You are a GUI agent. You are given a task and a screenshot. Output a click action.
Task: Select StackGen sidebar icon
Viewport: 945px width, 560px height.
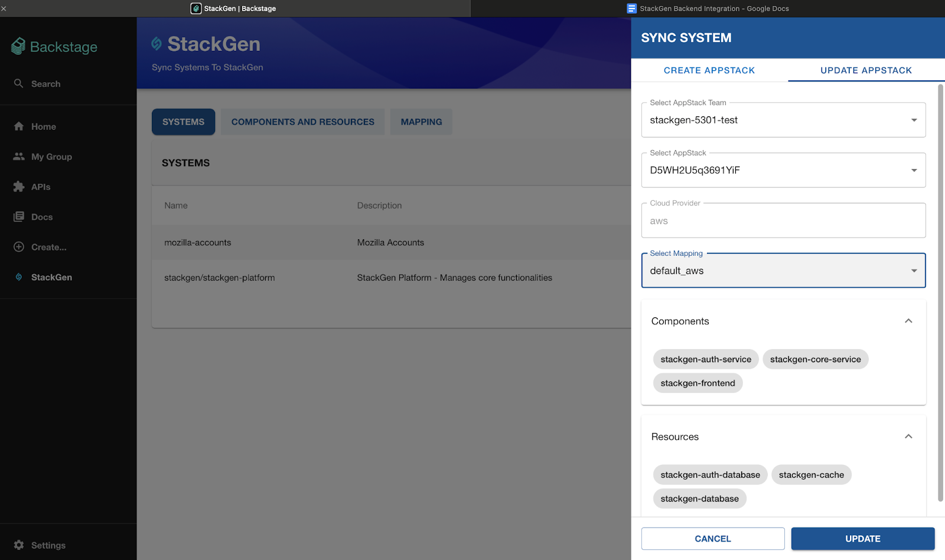pos(19,276)
